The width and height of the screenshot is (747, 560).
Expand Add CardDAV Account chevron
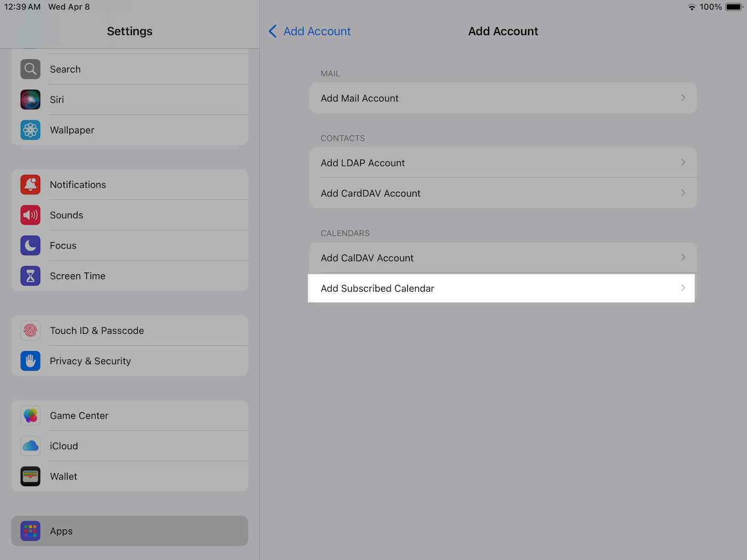coord(683,193)
